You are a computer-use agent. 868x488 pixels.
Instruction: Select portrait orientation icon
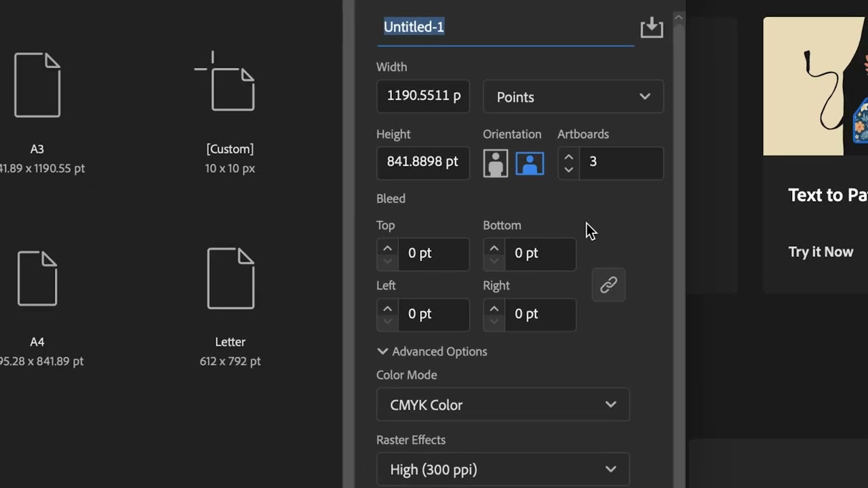496,163
